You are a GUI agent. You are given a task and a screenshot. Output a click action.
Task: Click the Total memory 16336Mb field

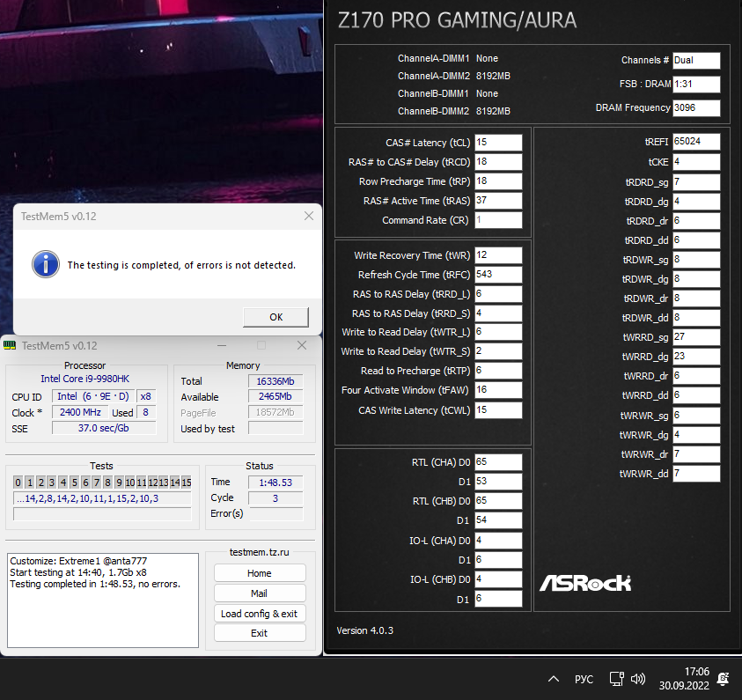pos(275,381)
